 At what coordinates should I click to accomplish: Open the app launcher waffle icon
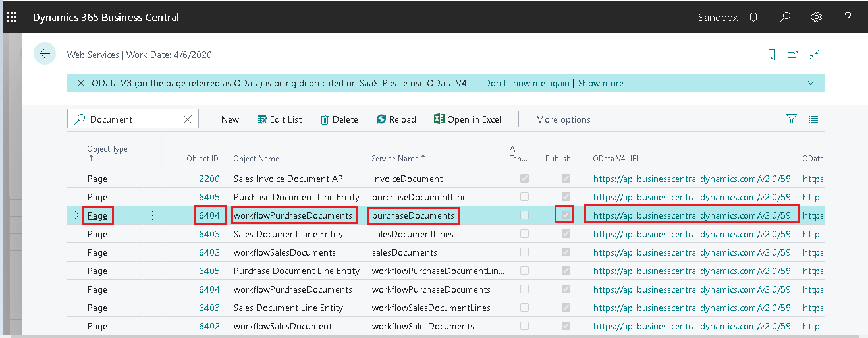12,17
